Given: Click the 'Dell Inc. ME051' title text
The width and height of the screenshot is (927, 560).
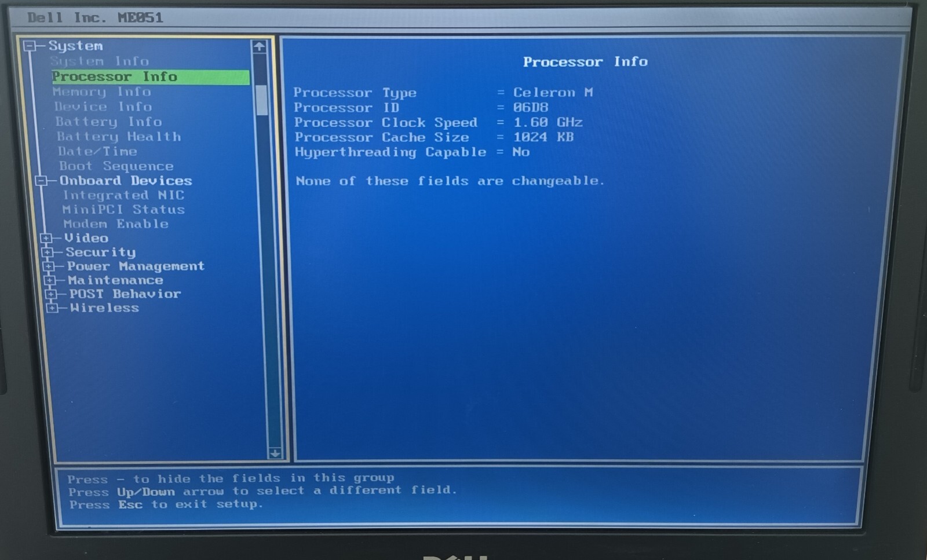Looking at the screenshot, I should [x=95, y=18].
